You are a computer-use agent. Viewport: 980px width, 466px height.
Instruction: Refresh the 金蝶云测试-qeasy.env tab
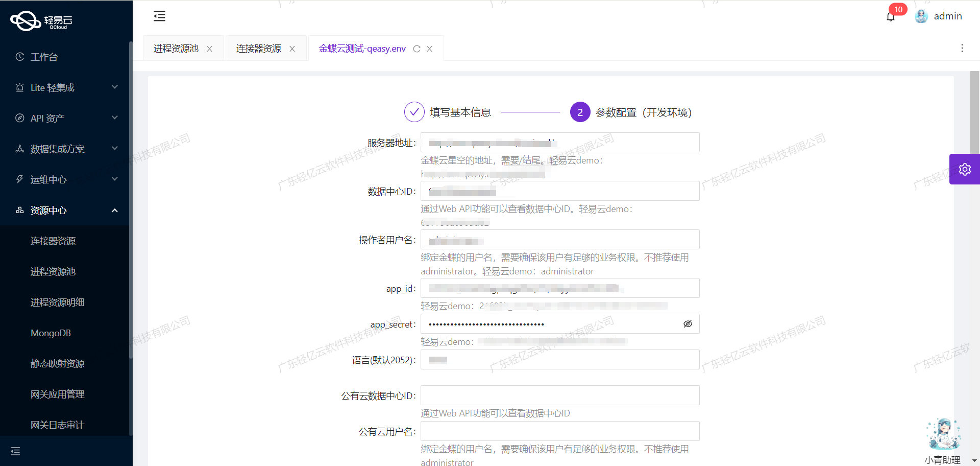416,49
